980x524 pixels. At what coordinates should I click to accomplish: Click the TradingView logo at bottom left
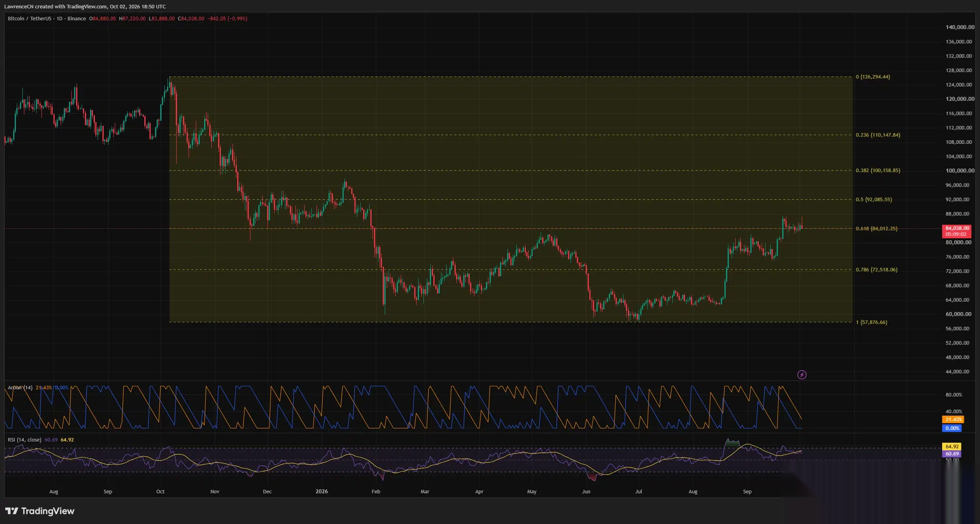coord(39,511)
